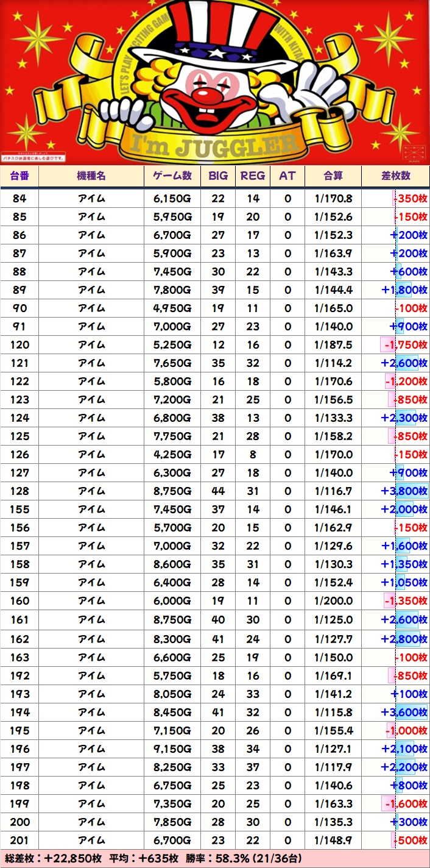Select machine number 162 cell
Viewport: 430px width, 868px height.
19,639
